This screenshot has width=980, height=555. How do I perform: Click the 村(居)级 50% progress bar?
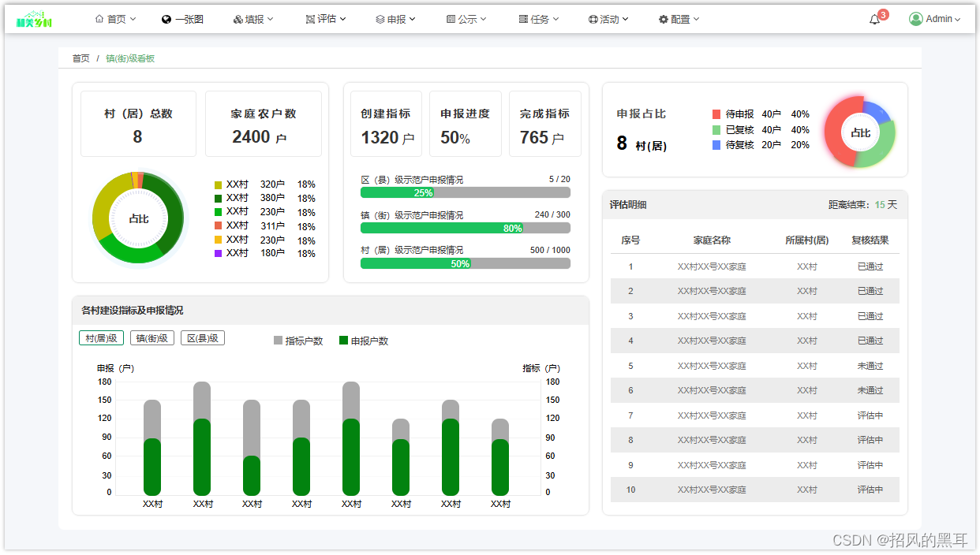(x=466, y=263)
